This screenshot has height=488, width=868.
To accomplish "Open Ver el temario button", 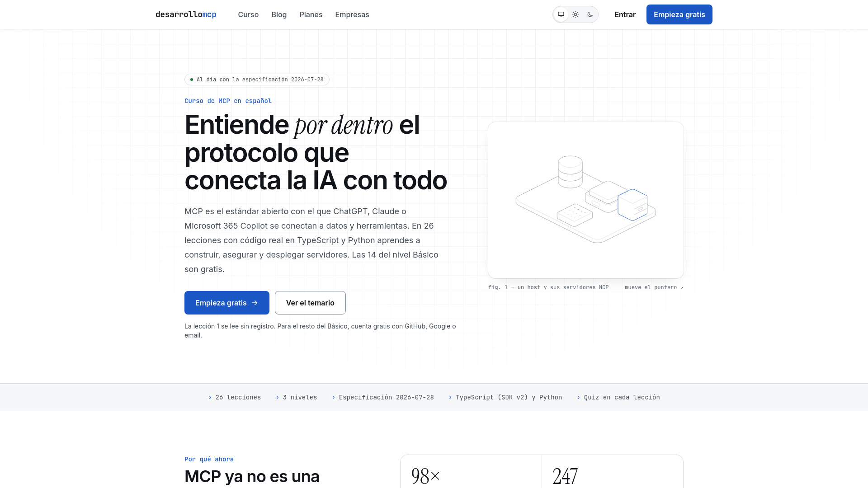I will tap(310, 303).
